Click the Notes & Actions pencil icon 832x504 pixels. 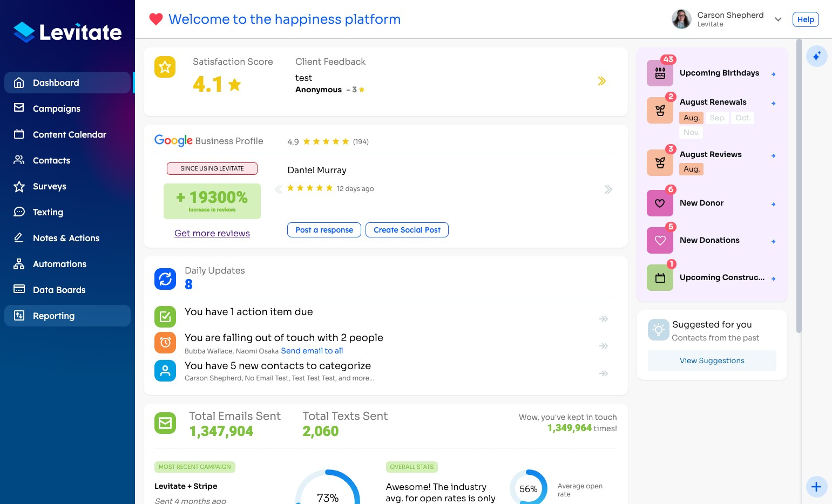19,237
